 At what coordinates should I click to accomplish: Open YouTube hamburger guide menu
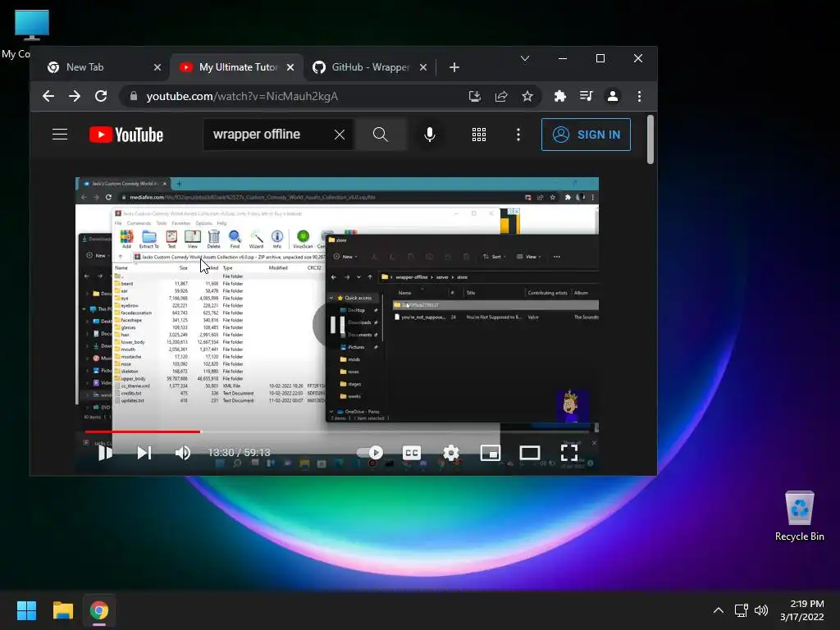[x=59, y=134]
